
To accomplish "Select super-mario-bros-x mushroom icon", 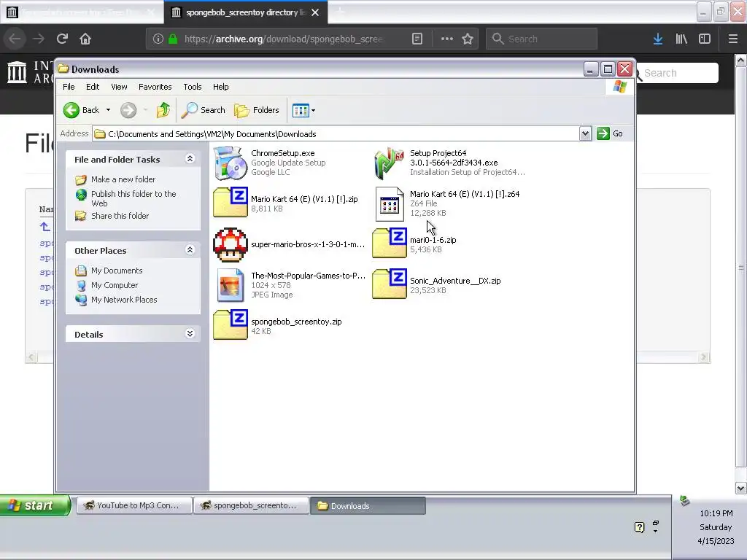I will (x=230, y=245).
